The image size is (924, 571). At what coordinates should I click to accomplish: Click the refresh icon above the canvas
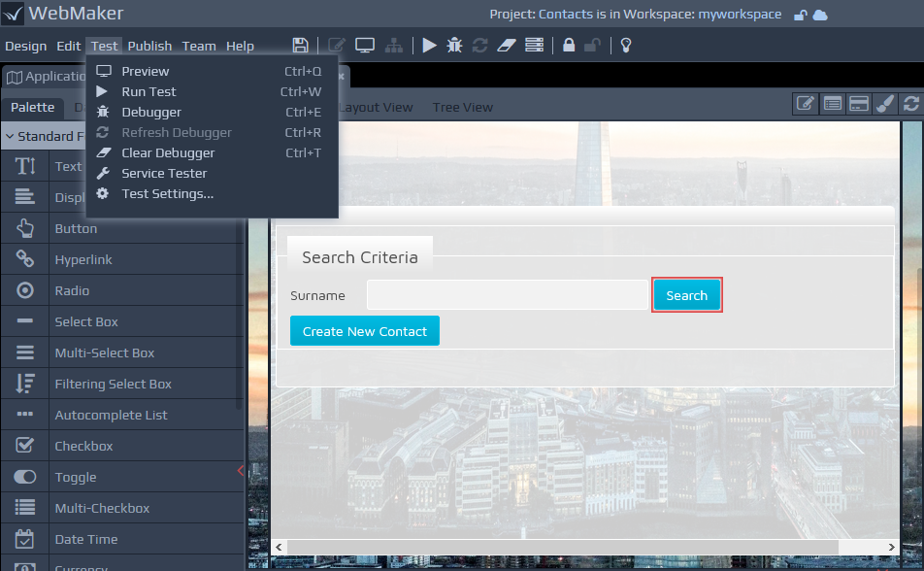point(911,105)
